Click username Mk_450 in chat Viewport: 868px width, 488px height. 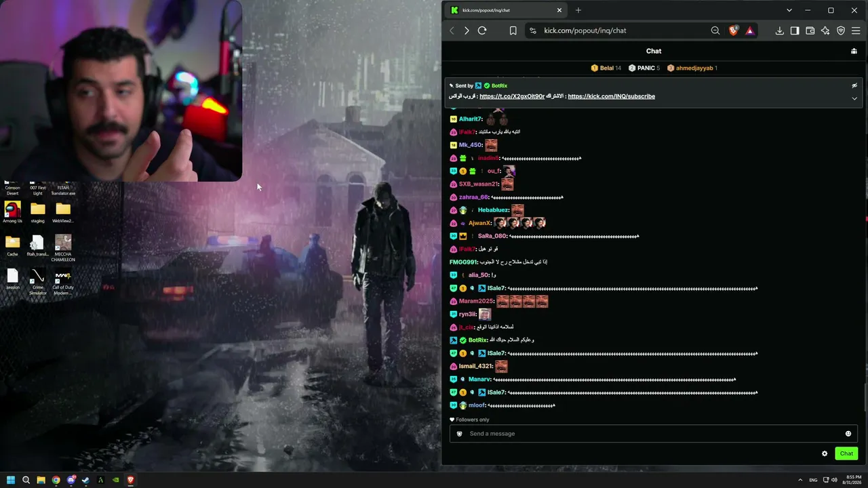(470, 145)
